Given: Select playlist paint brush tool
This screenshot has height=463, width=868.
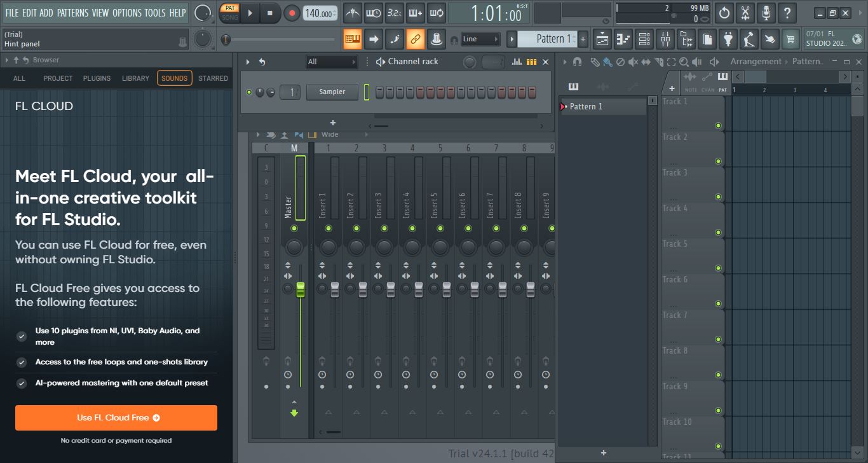Looking at the screenshot, I should (607, 62).
